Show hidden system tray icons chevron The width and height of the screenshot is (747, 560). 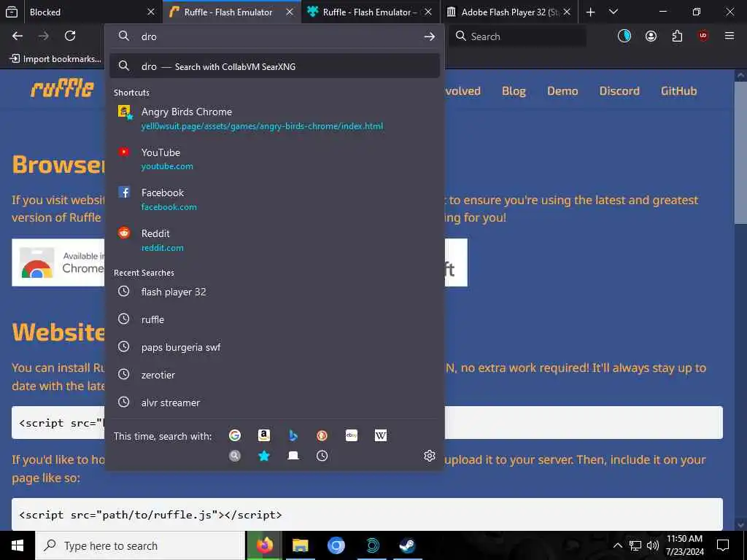coord(617,545)
